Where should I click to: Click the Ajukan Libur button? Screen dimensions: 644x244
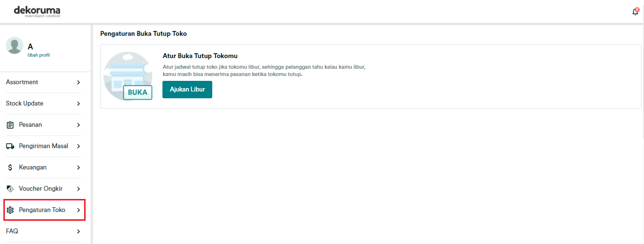pos(187,90)
